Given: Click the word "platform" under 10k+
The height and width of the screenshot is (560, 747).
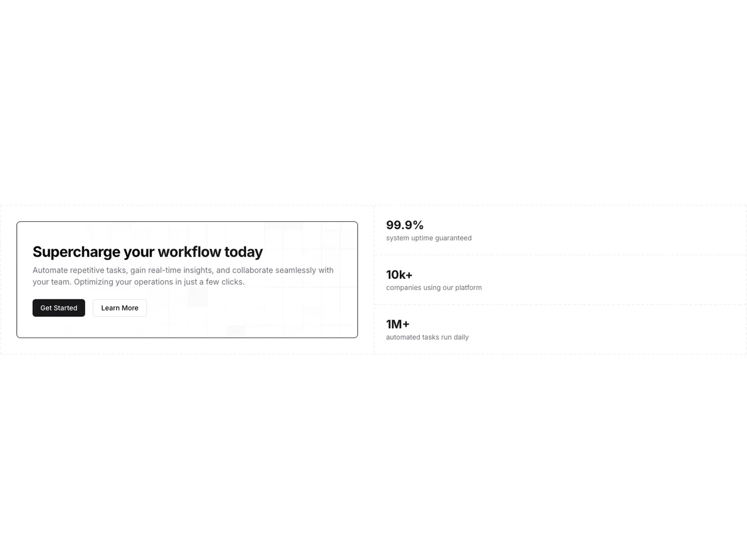Looking at the screenshot, I should point(468,288).
